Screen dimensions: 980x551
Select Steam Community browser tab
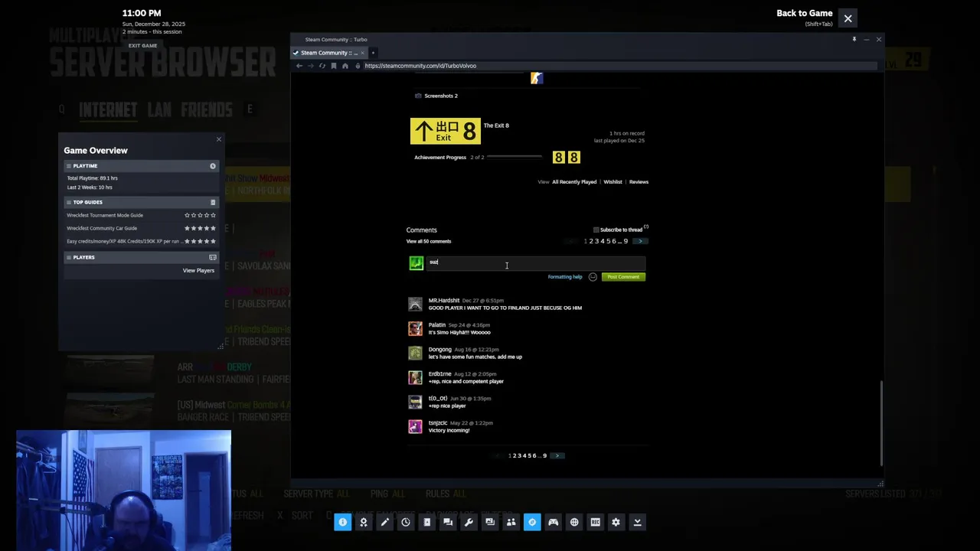coord(329,53)
